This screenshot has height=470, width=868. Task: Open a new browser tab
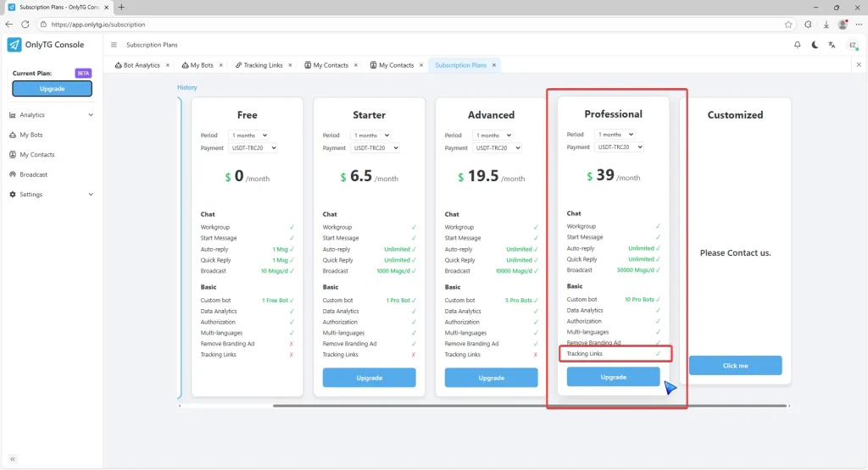pyautogui.click(x=121, y=7)
